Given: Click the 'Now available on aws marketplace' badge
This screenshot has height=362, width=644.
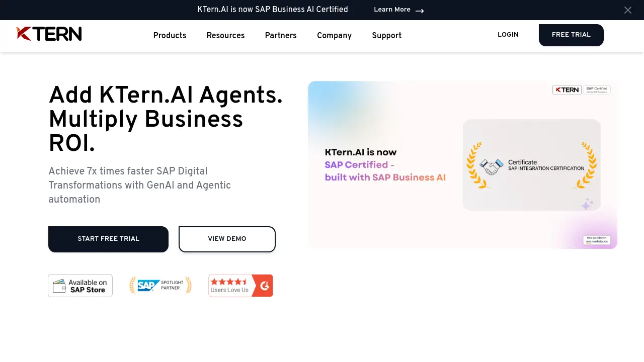Looking at the screenshot, I should [x=596, y=240].
